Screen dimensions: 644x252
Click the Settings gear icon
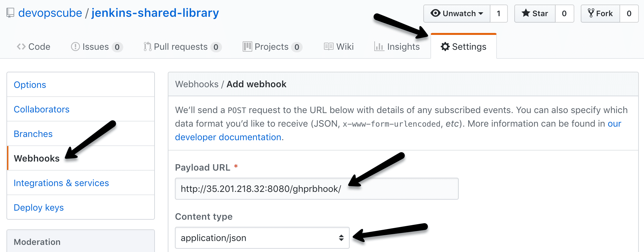pos(445,47)
